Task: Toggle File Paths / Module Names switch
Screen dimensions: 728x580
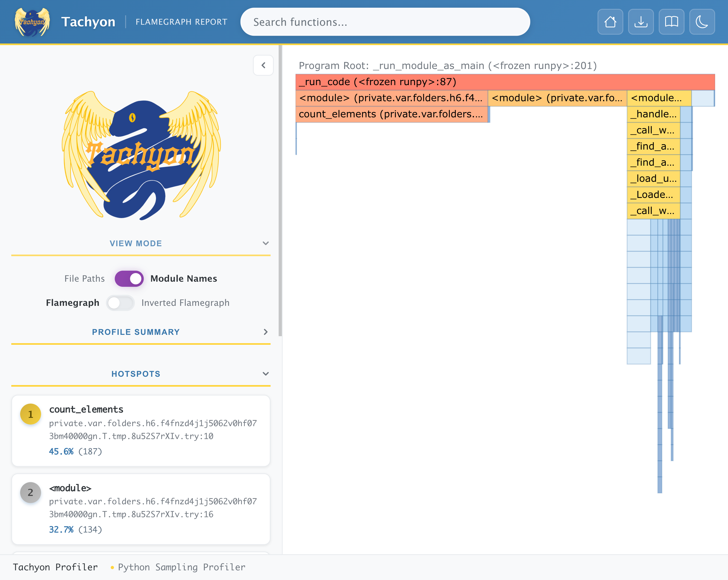Action: pos(129,279)
